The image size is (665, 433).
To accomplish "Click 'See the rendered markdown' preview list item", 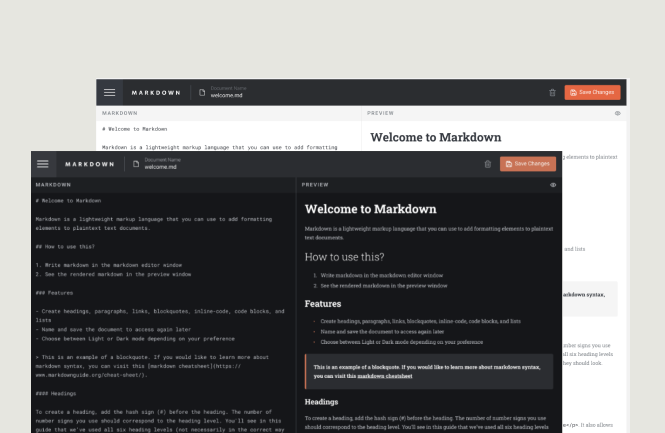I will [384, 286].
